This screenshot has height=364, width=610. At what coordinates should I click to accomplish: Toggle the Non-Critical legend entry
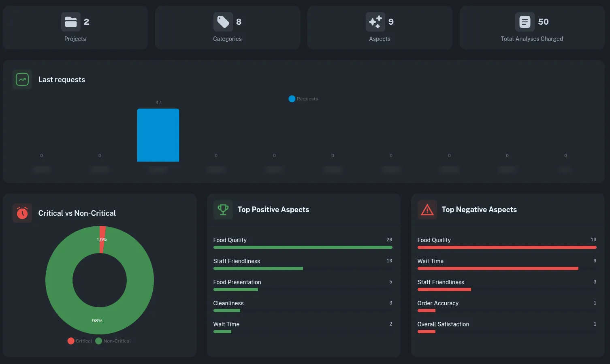click(x=113, y=341)
